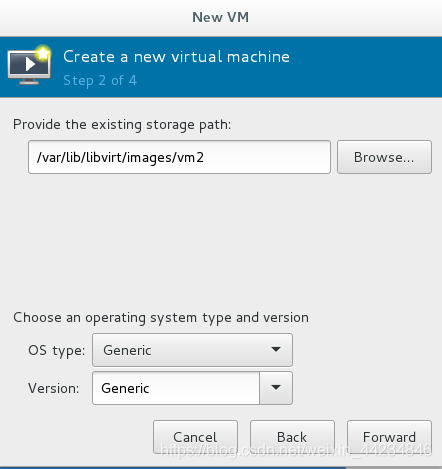Click the virtual machine monitor icon

29,65
